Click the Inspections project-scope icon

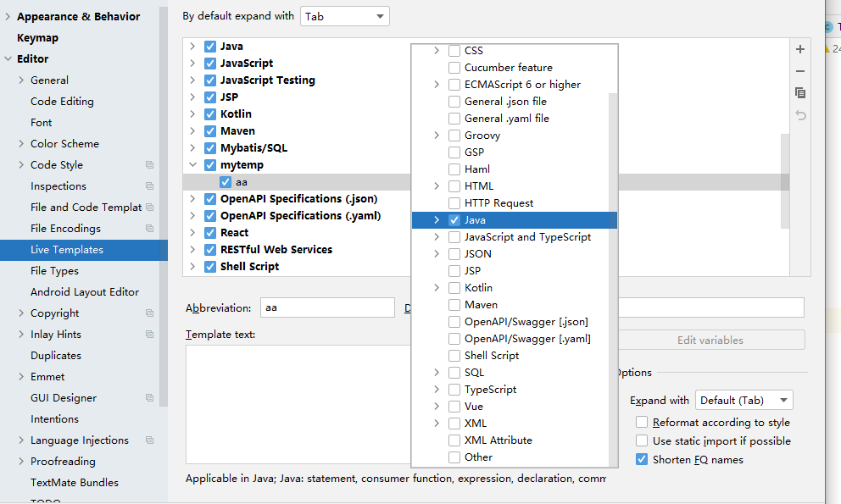150,186
